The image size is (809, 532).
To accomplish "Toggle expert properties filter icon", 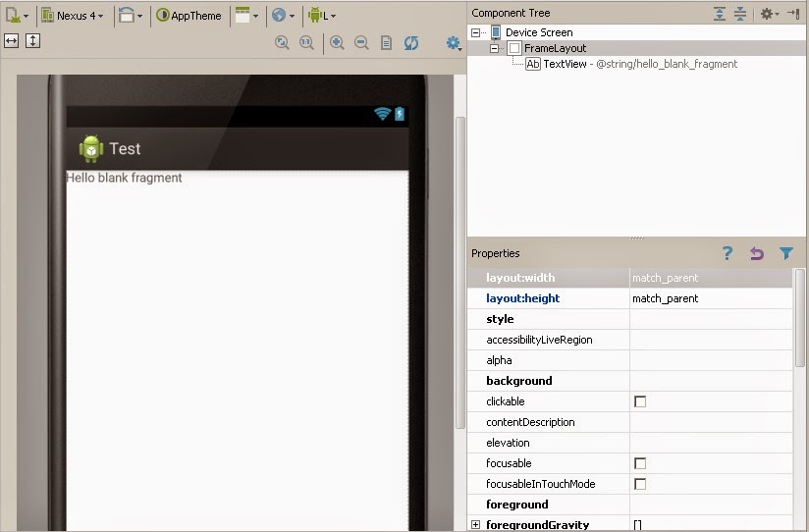I will coord(786,253).
